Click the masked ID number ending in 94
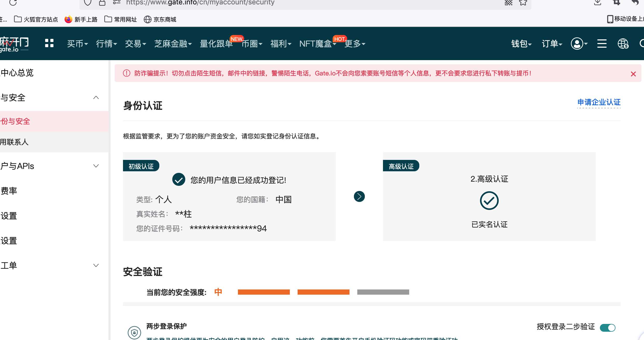This screenshot has width=644, height=340. click(x=228, y=229)
